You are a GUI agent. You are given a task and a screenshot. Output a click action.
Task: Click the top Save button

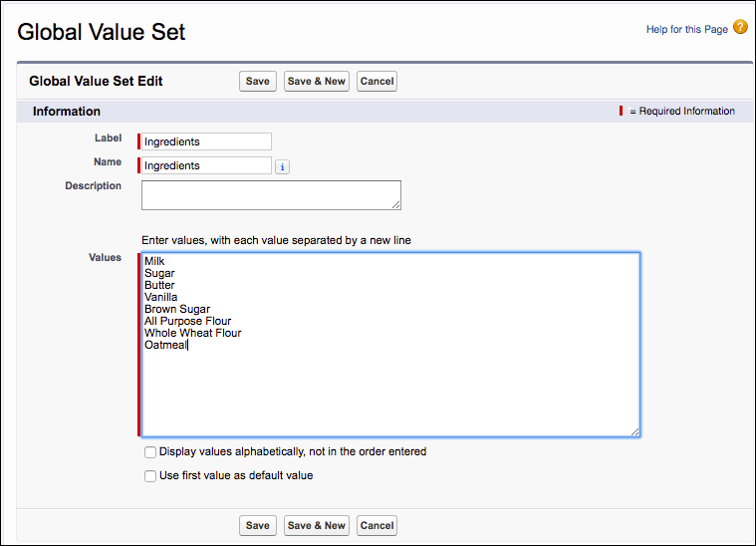tap(257, 82)
